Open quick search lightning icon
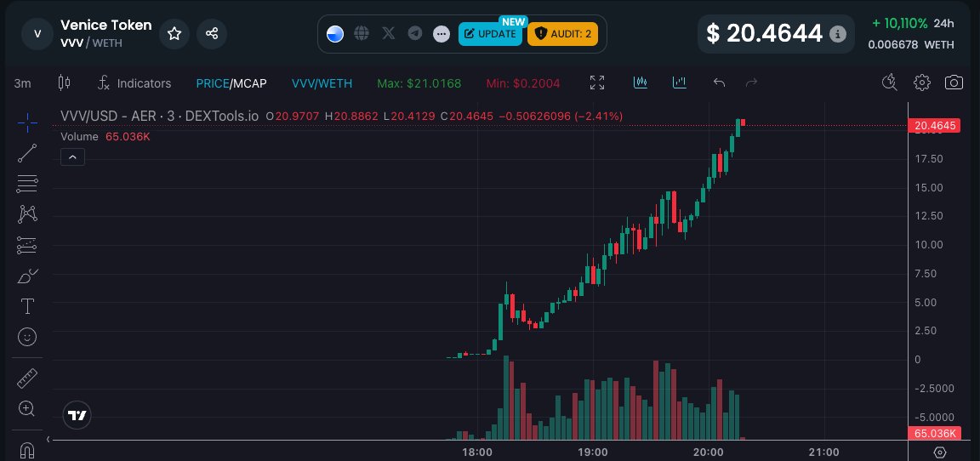980x461 pixels. pos(889,83)
